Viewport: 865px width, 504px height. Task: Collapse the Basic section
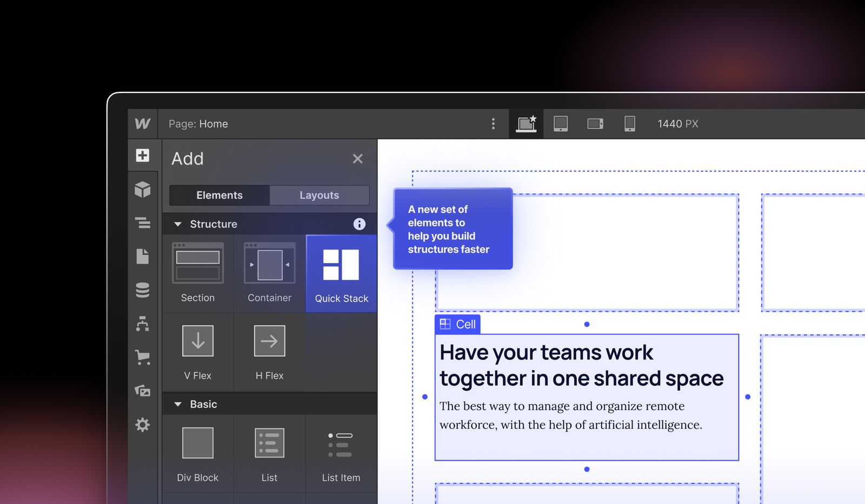coord(177,404)
